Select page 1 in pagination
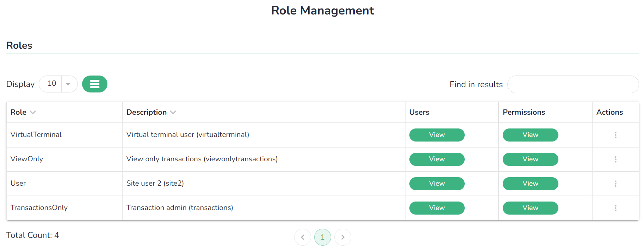The height and width of the screenshot is (252, 644). click(x=322, y=237)
